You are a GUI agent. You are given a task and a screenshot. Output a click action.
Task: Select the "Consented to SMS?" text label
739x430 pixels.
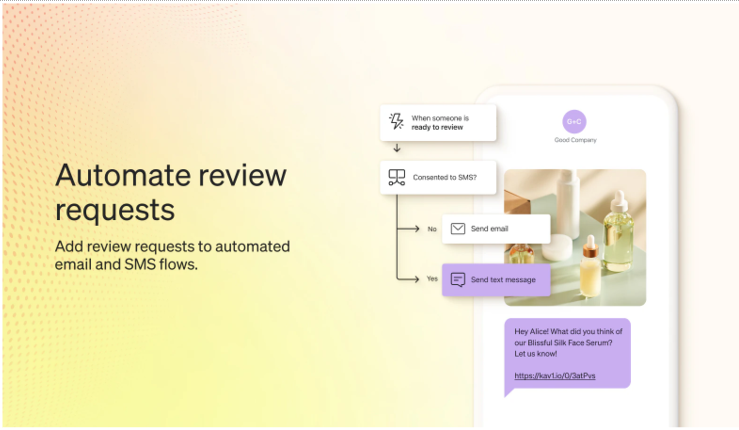444,178
